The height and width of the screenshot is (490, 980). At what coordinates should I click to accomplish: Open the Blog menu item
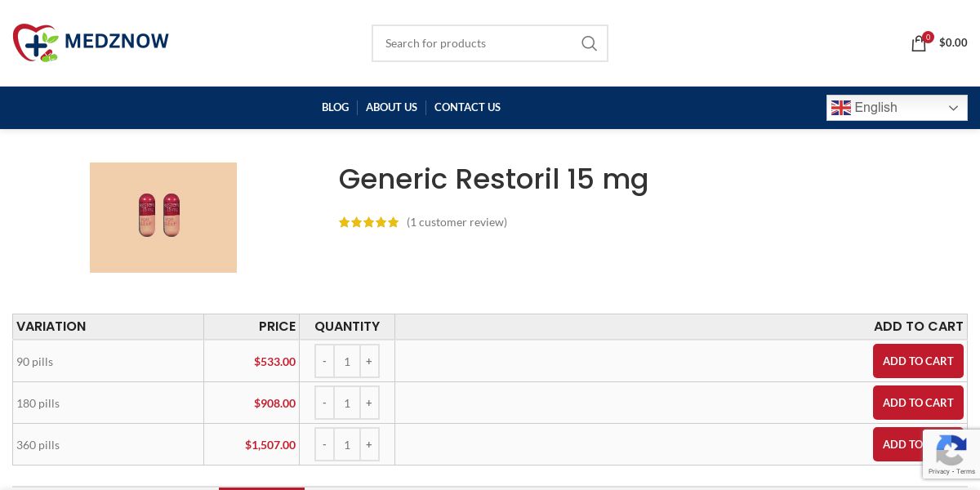coord(335,107)
